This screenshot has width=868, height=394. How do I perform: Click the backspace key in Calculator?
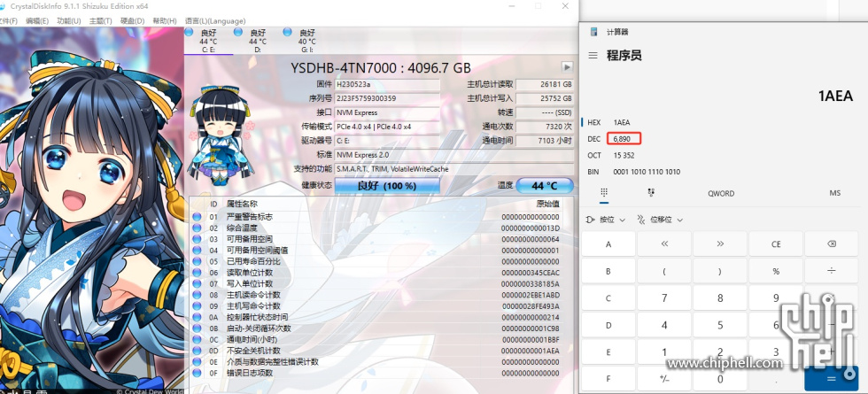coord(832,244)
